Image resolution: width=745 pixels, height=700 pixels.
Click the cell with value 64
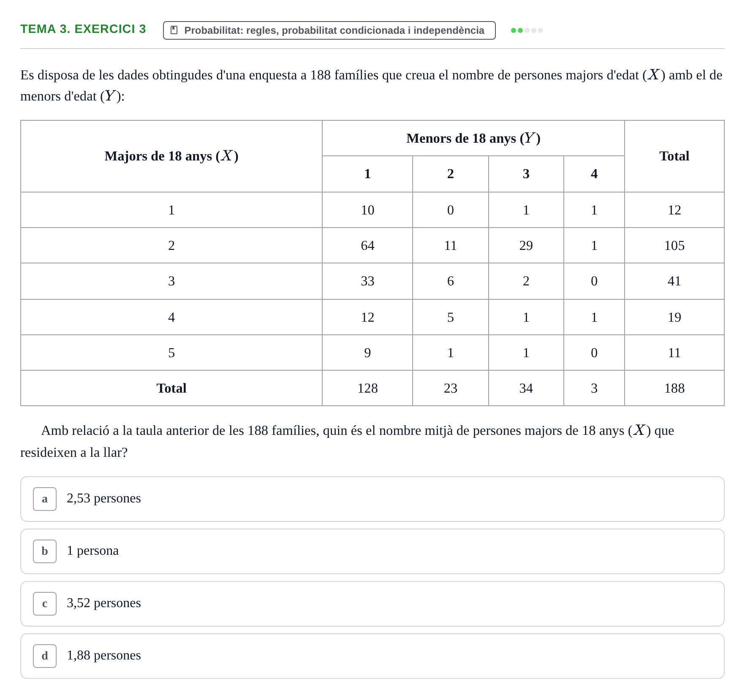point(367,246)
